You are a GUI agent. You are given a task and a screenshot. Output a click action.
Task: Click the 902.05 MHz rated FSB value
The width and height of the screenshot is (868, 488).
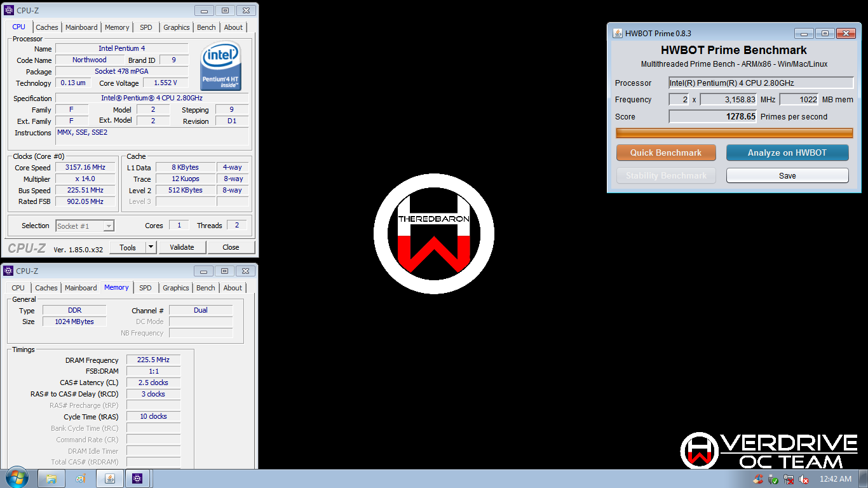pyautogui.click(x=86, y=201)
